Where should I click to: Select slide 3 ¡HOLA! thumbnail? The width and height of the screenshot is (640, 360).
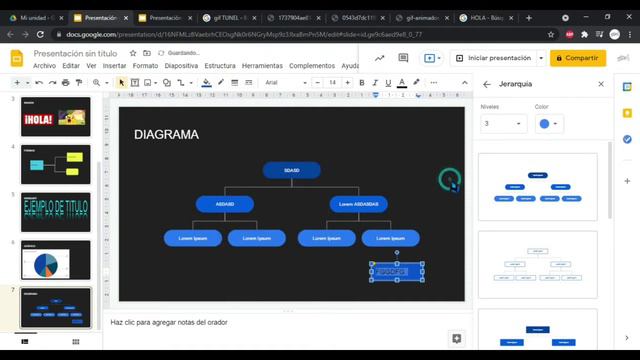[56, 117]
